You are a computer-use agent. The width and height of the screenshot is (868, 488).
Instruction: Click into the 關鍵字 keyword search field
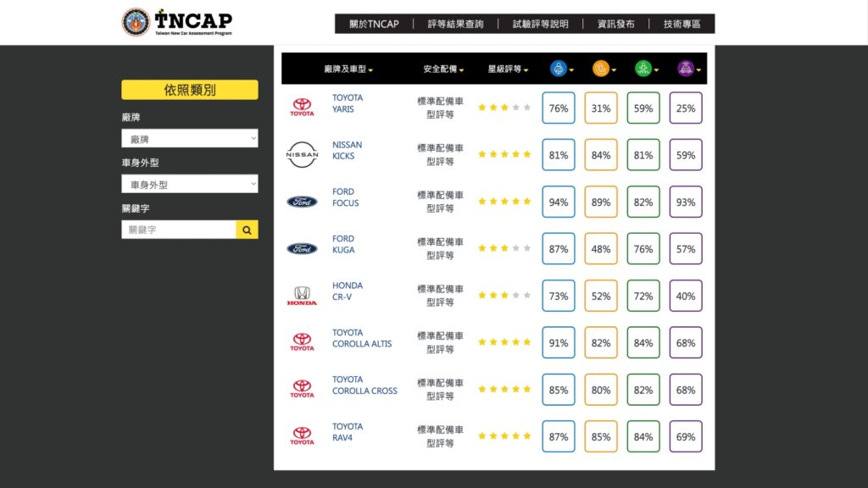(179, 230)
